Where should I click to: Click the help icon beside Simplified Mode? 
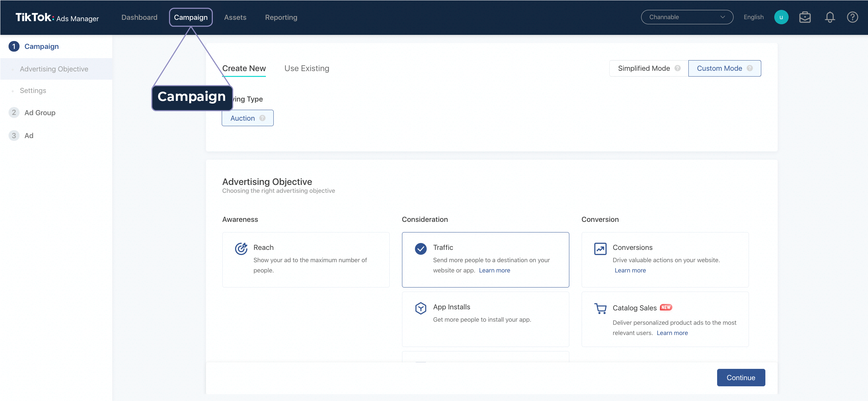tap(677, 68)
